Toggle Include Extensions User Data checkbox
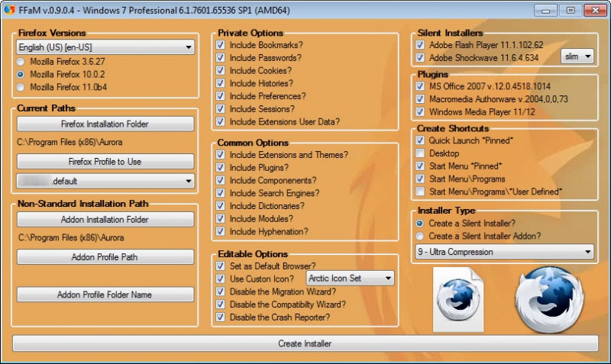This screenshot has width=611, height=364. click(x=221, y=121)
